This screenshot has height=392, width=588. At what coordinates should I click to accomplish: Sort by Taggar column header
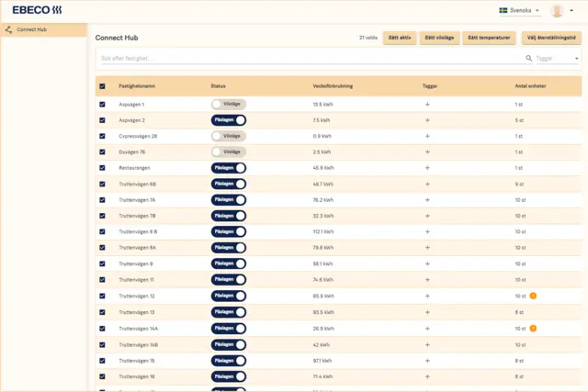(430, 86)
